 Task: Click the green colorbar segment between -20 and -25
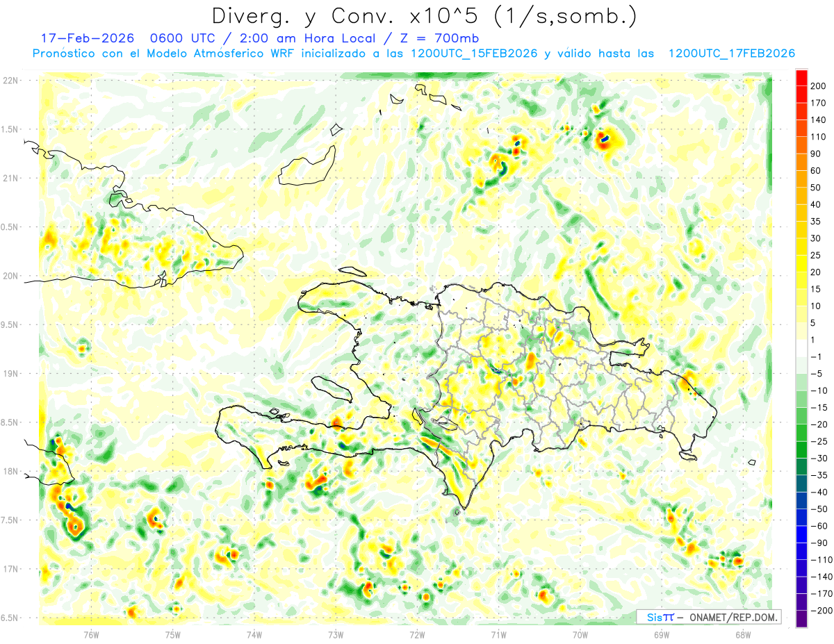801,433
